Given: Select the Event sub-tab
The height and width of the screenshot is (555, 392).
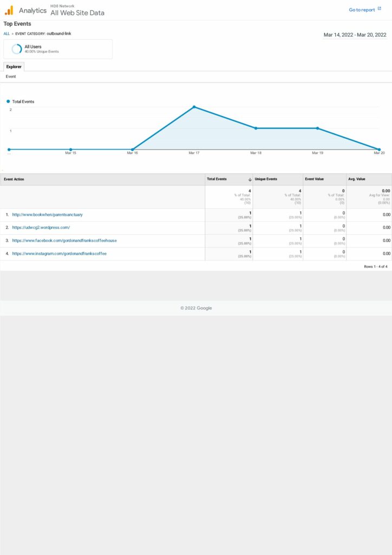Looking at the screenshot, I should (11, 77).
